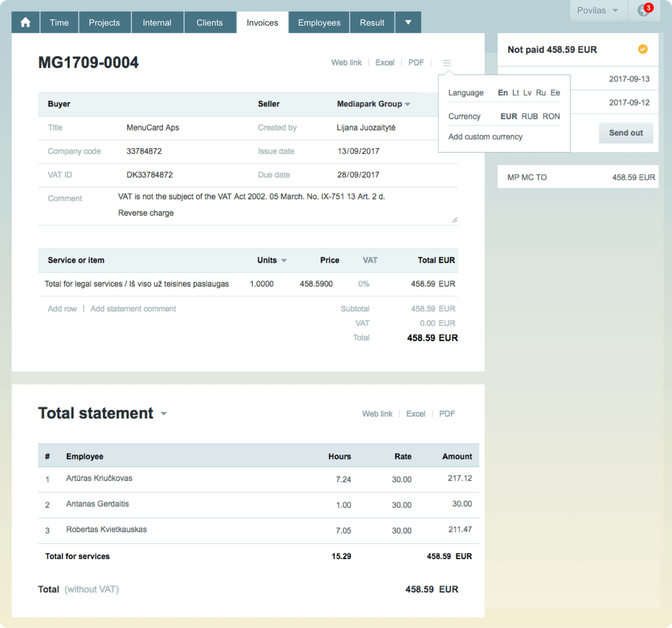Screen dimensions: 672x628
Task: Open the Projects tab
Action: pos(105,22)
